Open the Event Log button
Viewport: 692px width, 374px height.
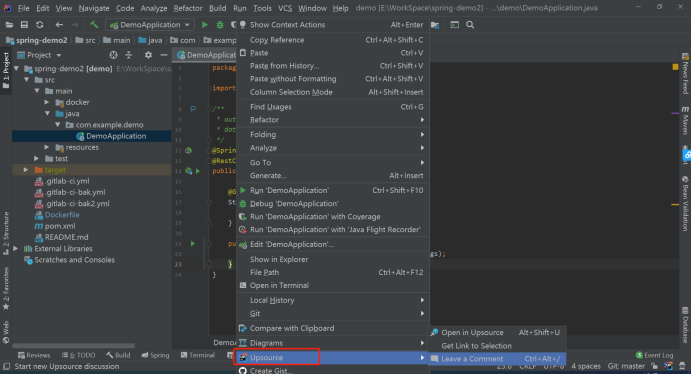click(x=654, y=355)
